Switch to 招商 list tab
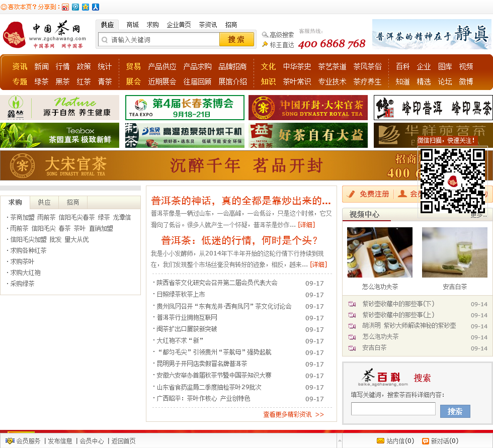Screen dimensions: 493x448 pyautogui.click(x=72, y=202)
